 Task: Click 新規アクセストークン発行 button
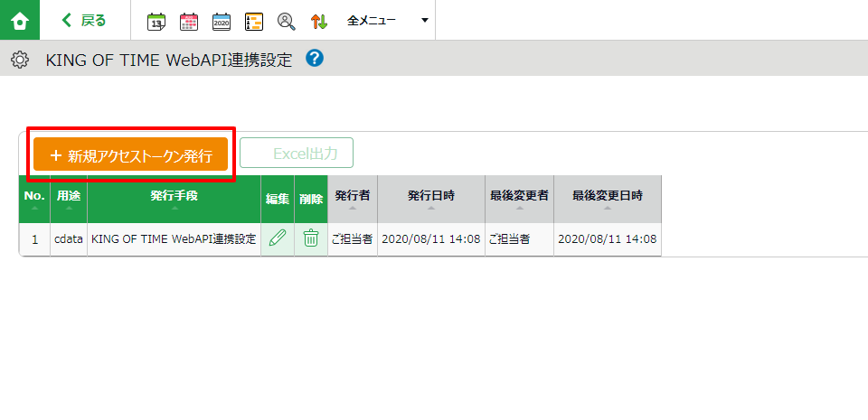pyautogui.click(x=130, y=154)
